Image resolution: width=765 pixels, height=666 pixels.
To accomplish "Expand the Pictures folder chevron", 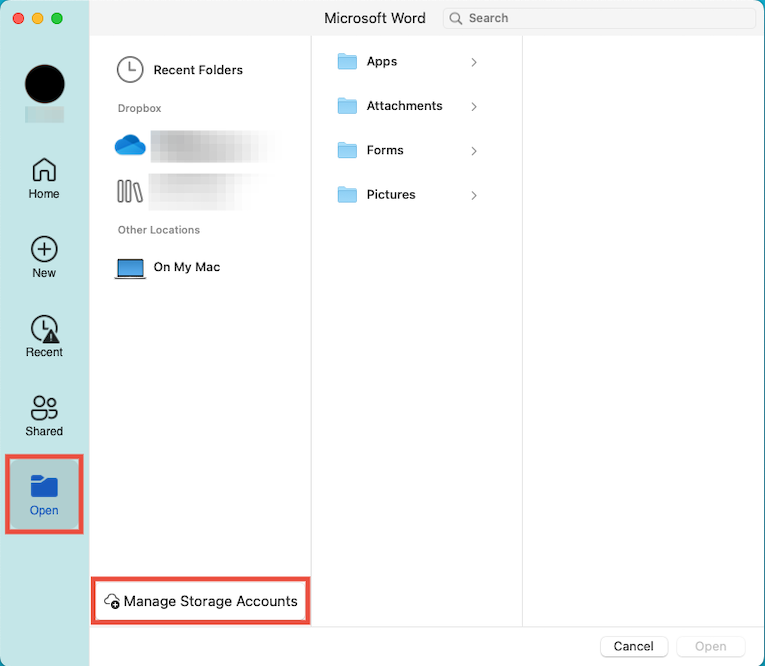I will point(474,195).
